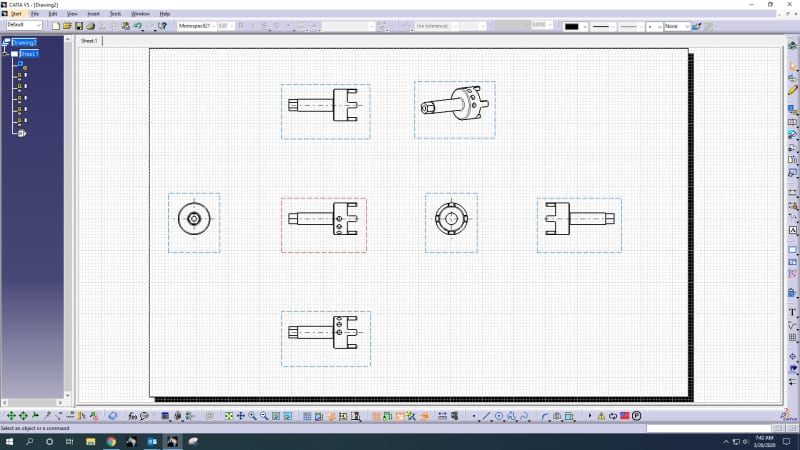The width and height of the screenshot is (800, 450).
Task: Click the Print icon in toolbar
Action: pos(91,26)
